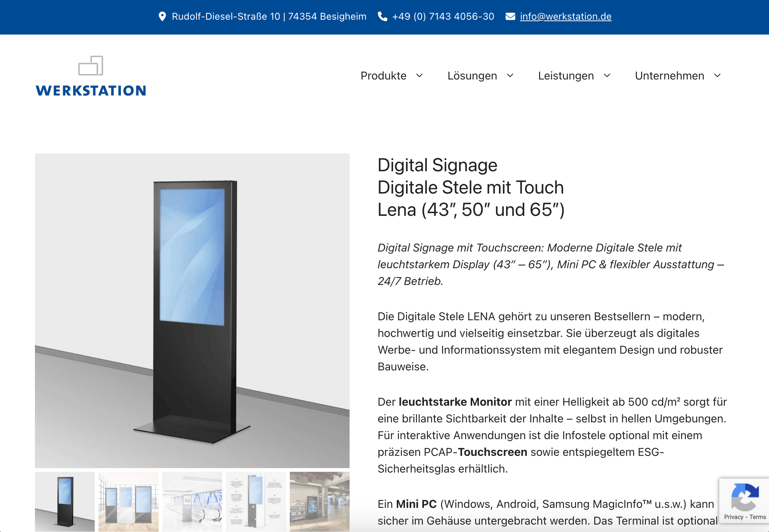Open the Unternehmen menu item
Image resolution: width=769 pixels, height=532 pixels.
click(669, 76)
